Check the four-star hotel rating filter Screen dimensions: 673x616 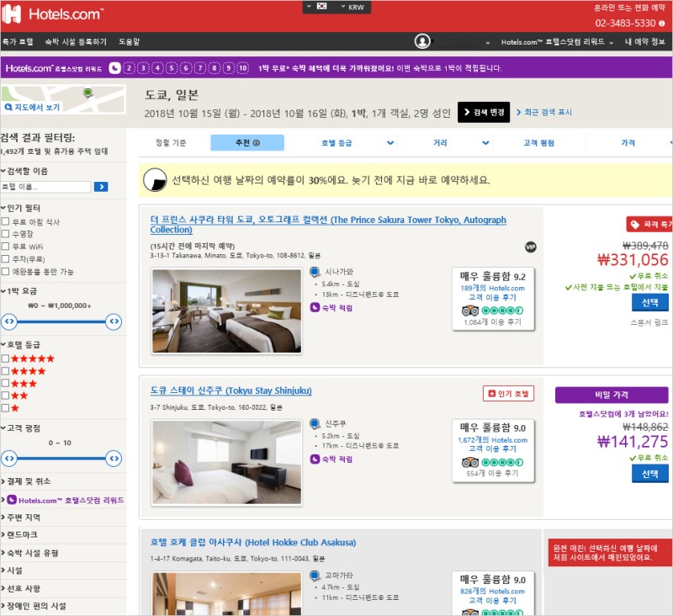pos(6,371)
